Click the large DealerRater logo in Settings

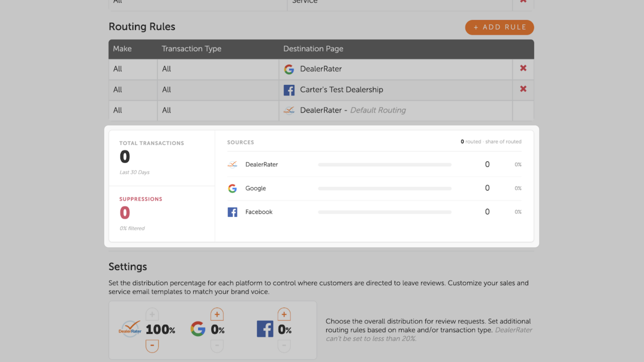[x=130, y=329]
